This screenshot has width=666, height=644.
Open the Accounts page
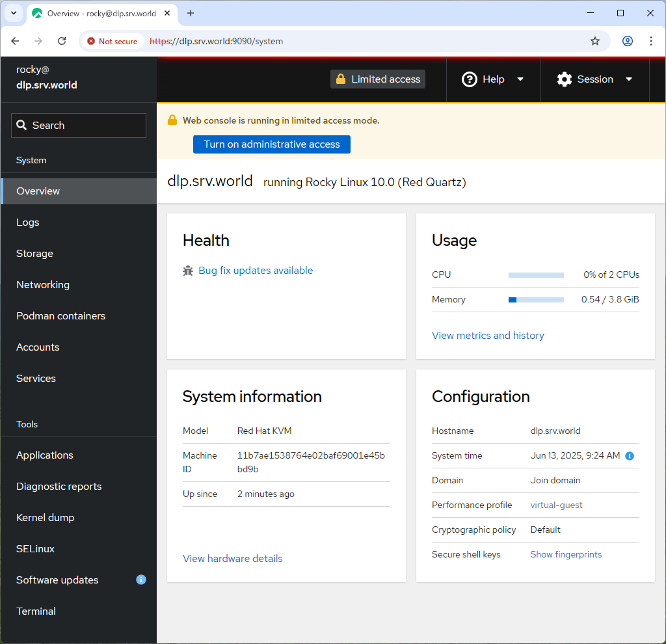(x=37, y=347)
